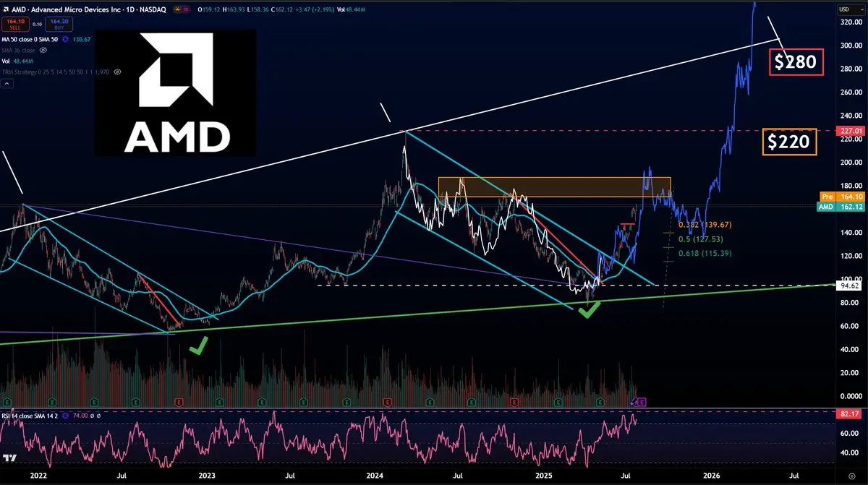Click the 2023 label on time axis
The height and width of the screenshot is (485, 868).
(207, 476)
